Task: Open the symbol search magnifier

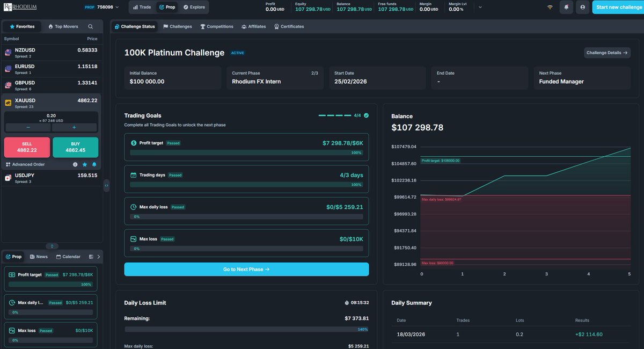Action: tap(91, 26)
